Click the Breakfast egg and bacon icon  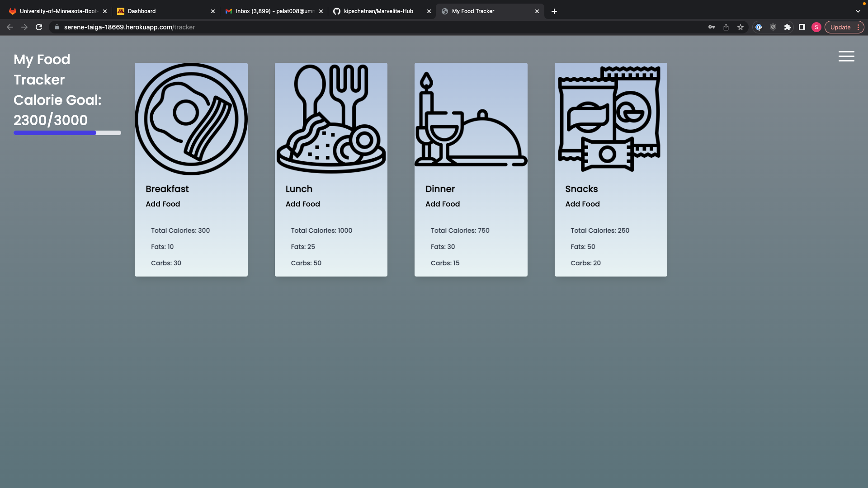coord(191,119)
